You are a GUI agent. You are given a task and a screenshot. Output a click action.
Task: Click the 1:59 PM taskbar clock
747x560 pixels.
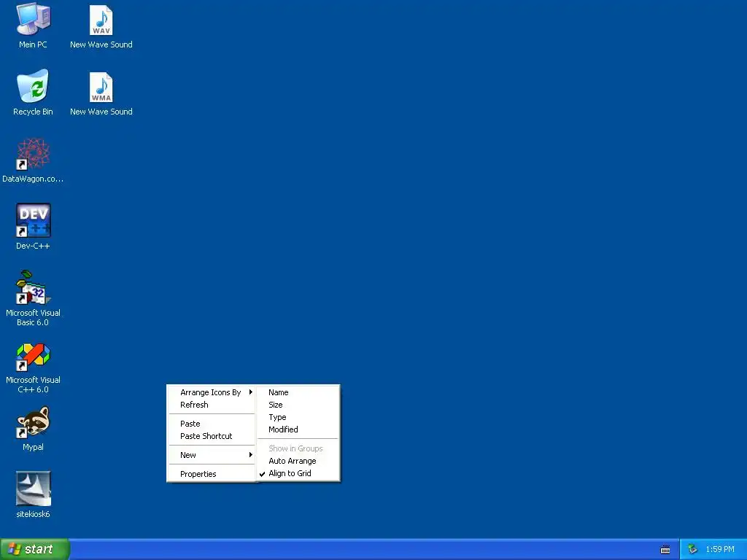pos(720,549)
